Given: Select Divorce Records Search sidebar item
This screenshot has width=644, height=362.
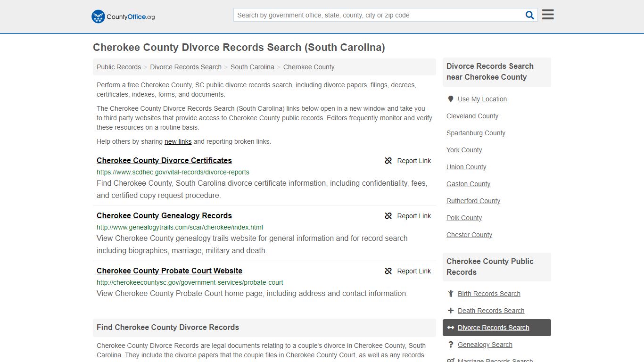Looking at the screenshot, I should coord(497,328).
